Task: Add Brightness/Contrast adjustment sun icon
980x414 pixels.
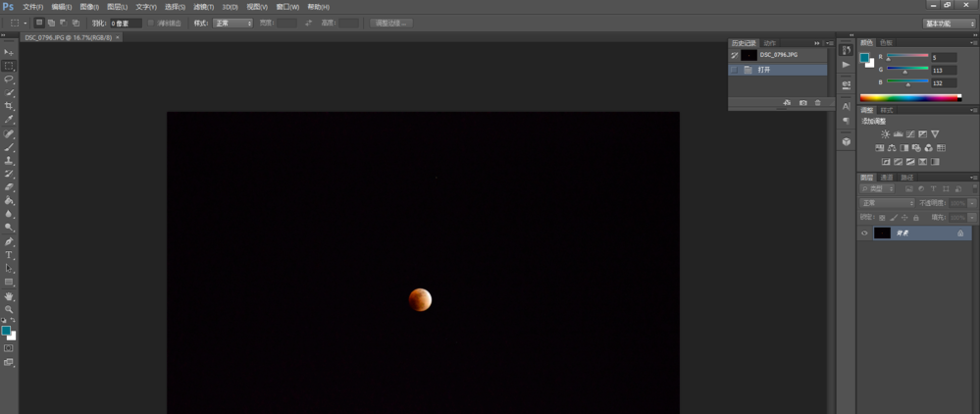Action: tap(885, 133)
